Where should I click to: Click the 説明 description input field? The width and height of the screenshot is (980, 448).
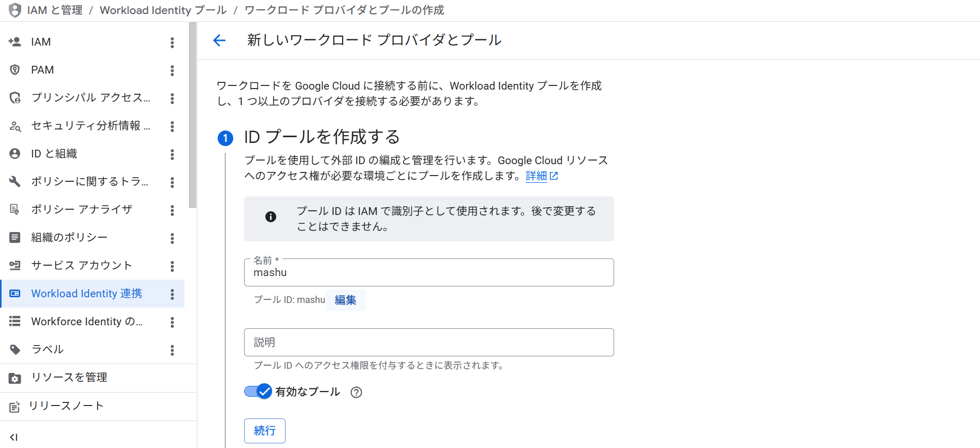click(x=429, y=342)
